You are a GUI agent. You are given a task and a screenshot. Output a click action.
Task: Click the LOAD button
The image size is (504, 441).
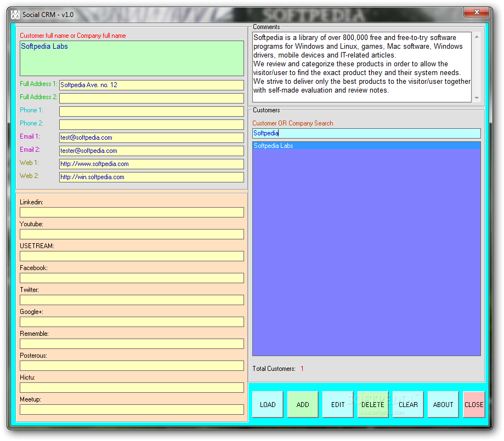point(268,404)
